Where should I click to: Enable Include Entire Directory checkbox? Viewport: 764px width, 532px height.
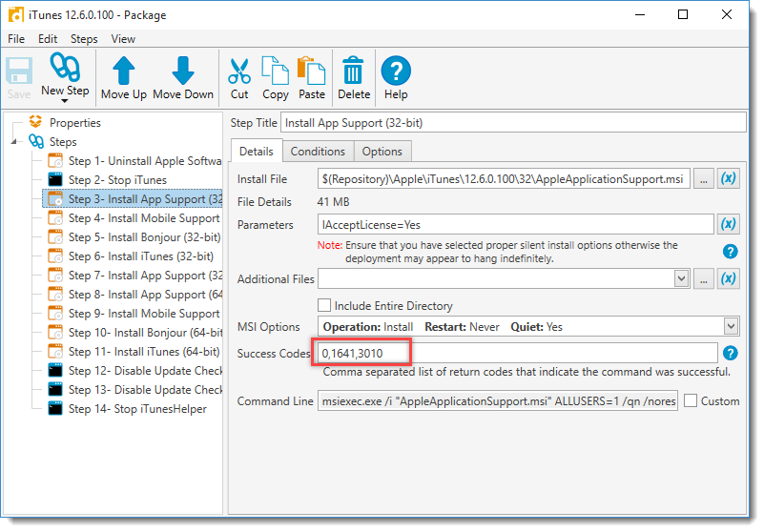[x=325, y=306]
